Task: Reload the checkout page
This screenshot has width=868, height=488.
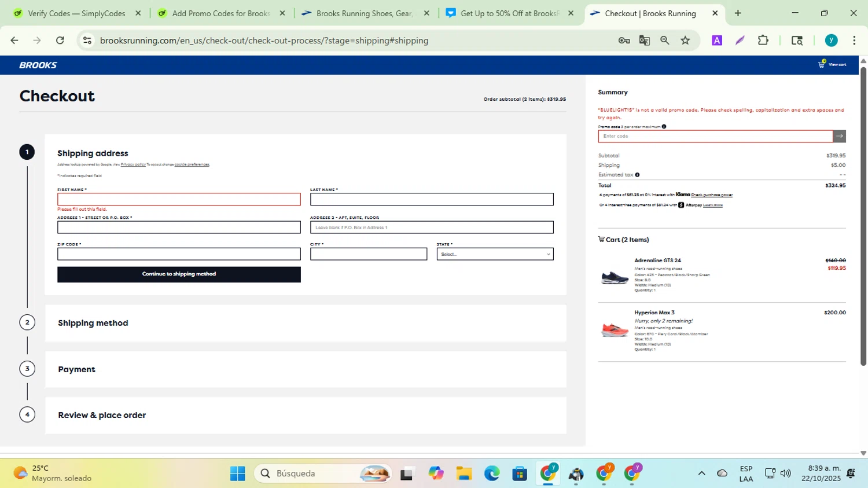Action: pos(60,41)
